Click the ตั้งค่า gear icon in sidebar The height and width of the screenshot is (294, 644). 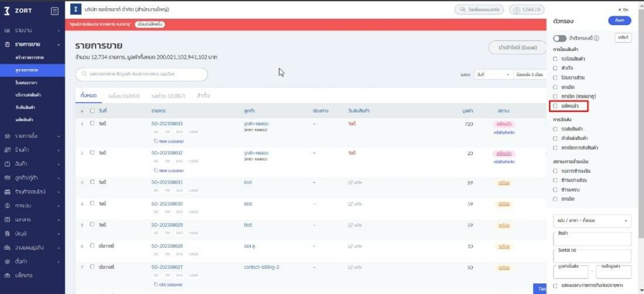(x=7, y=261)
